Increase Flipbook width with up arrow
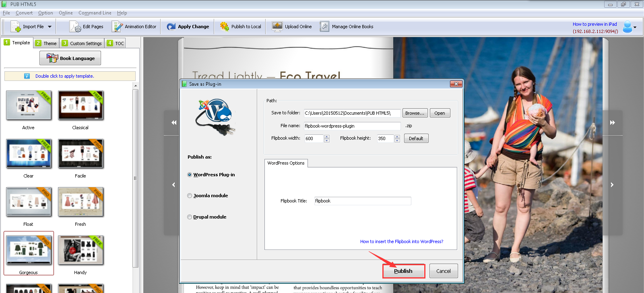644x293 pixels. pos(327,136)
